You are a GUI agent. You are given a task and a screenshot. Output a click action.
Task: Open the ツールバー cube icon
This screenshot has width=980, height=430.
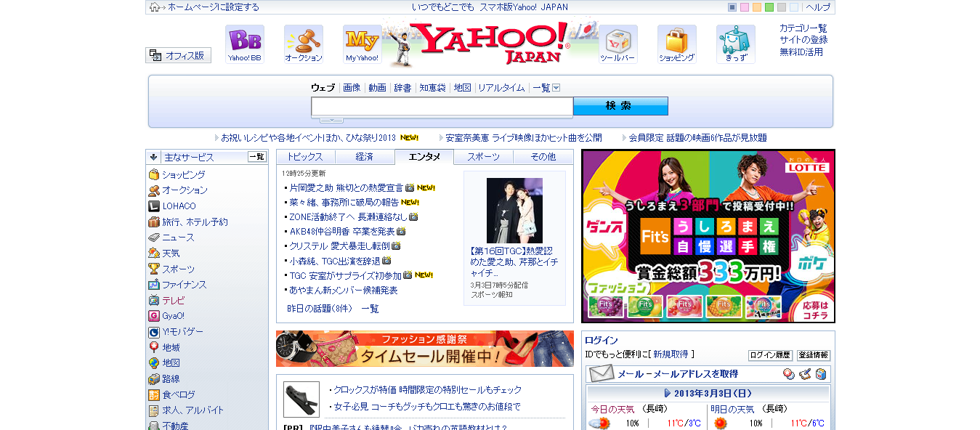tap(618, 44)
